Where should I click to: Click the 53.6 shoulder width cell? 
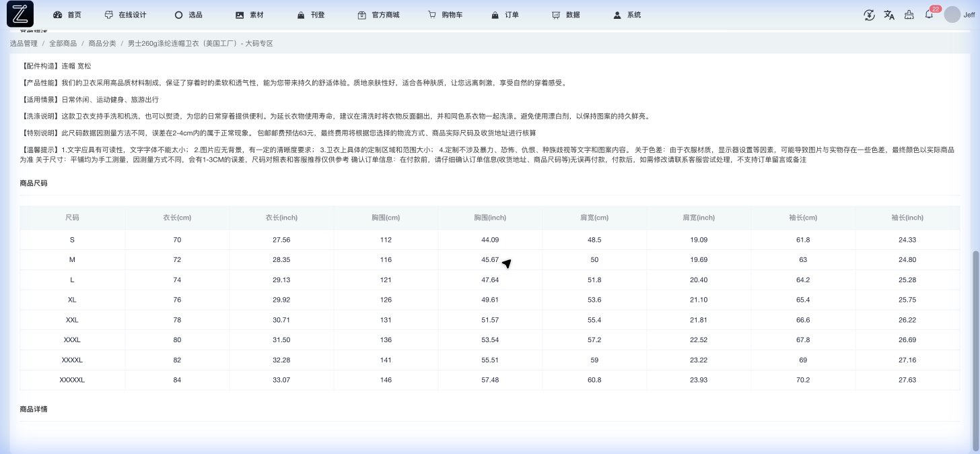pos(594,300)
